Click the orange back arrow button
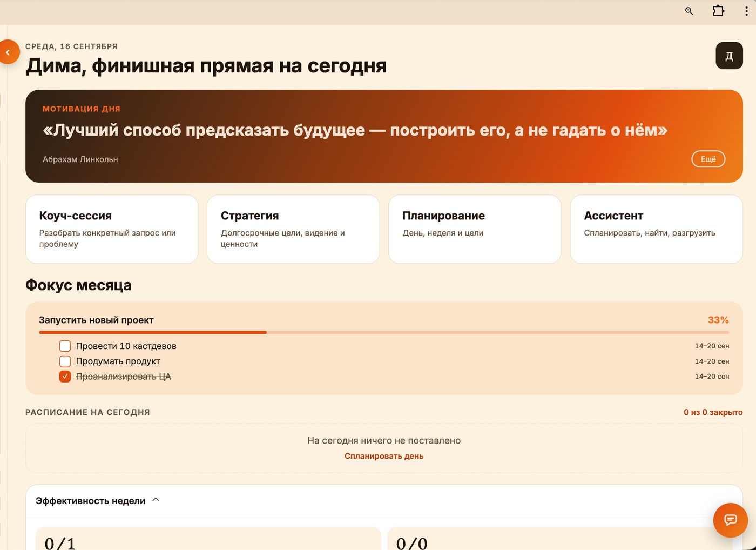Viewport: 756px width, 550px height. point(8,52)
